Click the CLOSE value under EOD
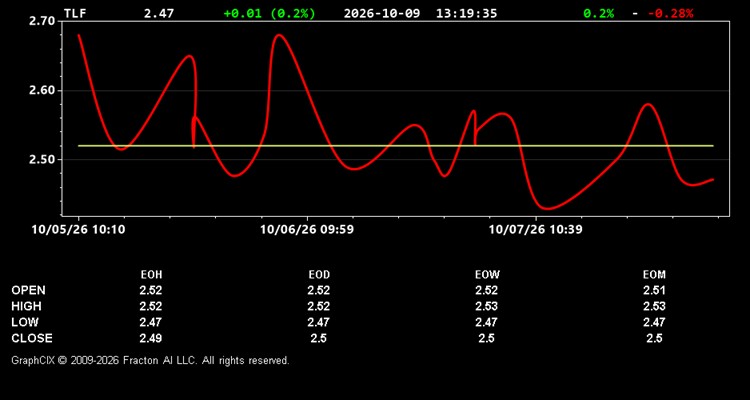The width and height of the screenshot is (750, 400). tap(319, 338)
